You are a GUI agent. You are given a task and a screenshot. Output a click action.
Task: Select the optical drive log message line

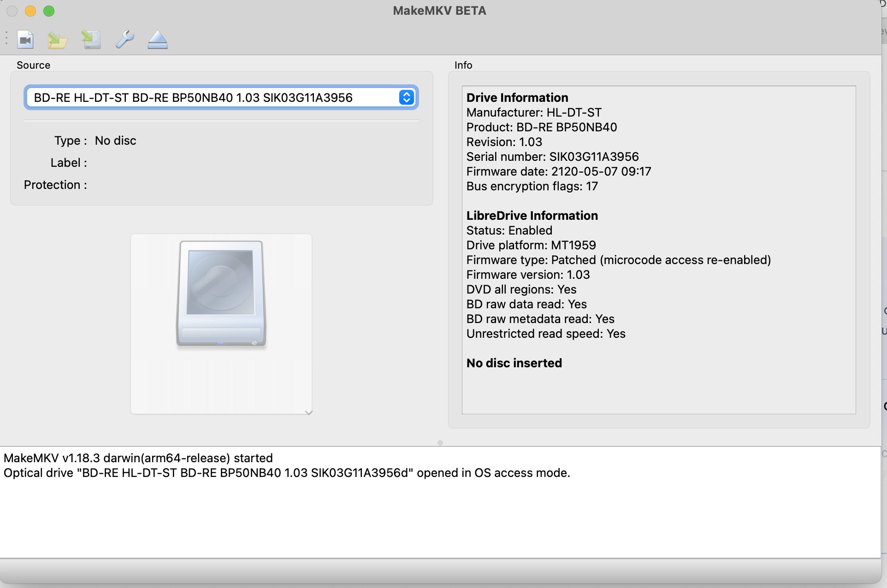286,472
